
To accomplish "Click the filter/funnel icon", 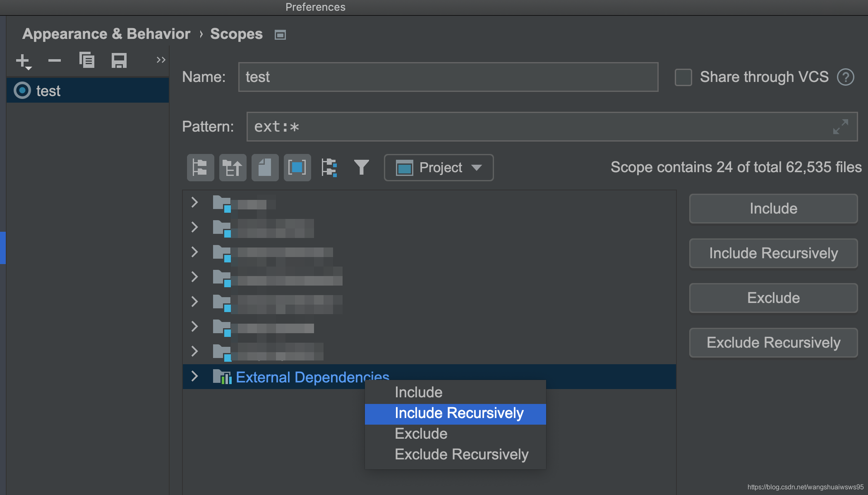I will 361,167.
